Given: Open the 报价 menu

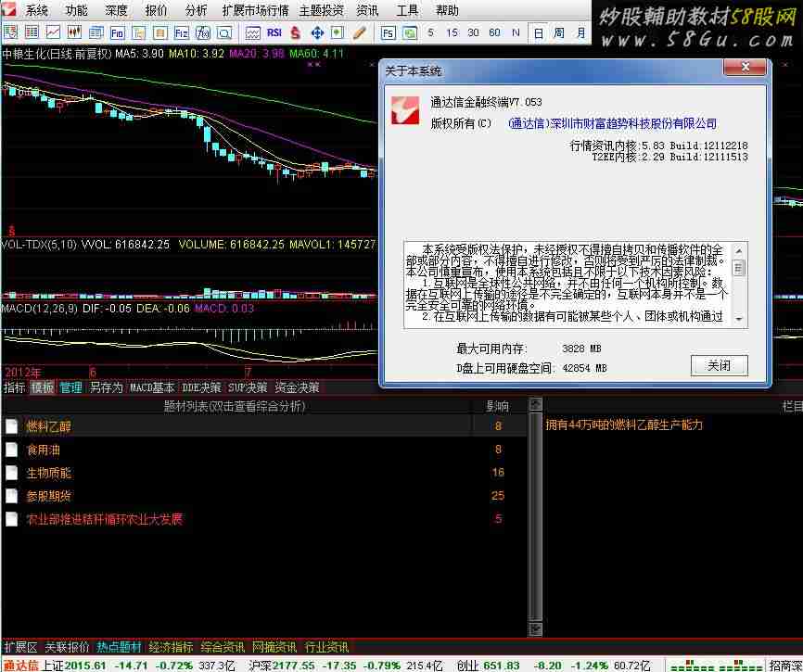Looking at the screenshot, I should pos(156,10).
